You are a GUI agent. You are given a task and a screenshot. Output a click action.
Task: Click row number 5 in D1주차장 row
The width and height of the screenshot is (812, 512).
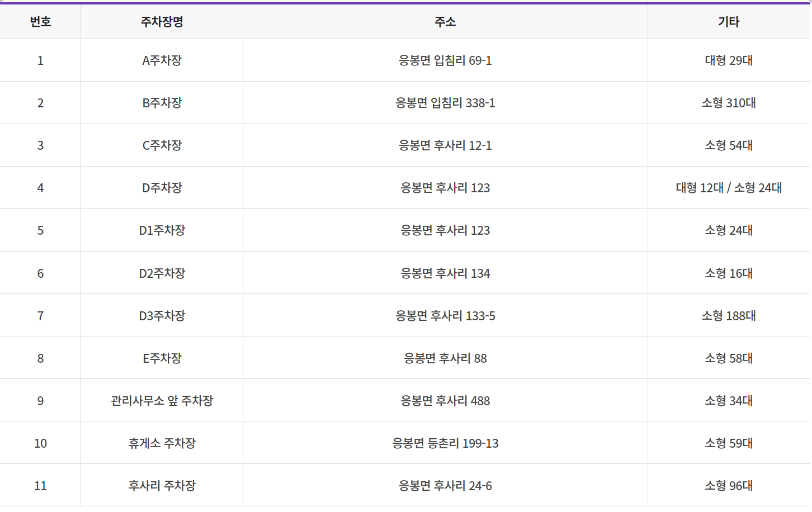click(x=40, y=230)
